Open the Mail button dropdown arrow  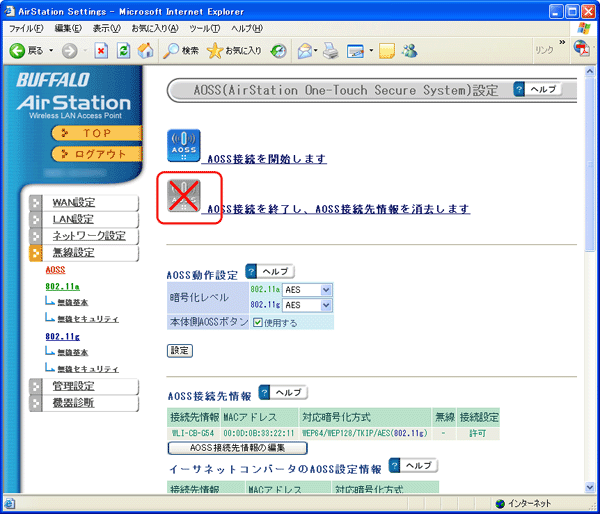316,51
